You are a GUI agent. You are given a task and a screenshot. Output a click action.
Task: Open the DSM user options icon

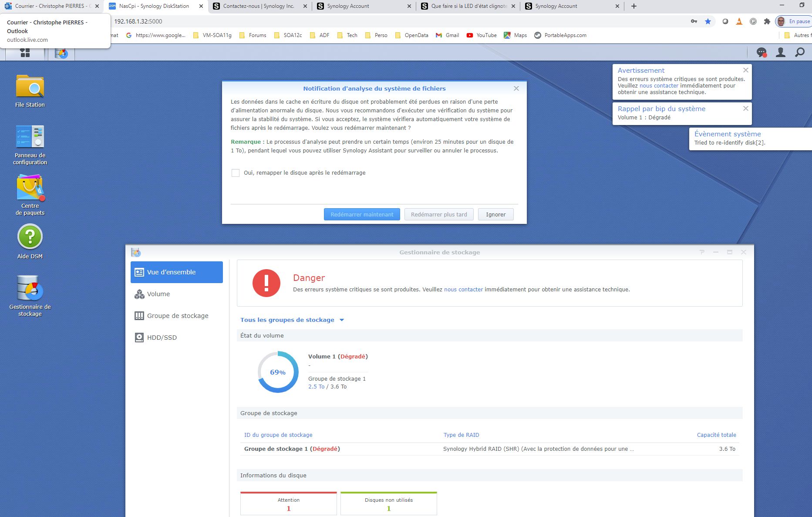coord(781,53)
